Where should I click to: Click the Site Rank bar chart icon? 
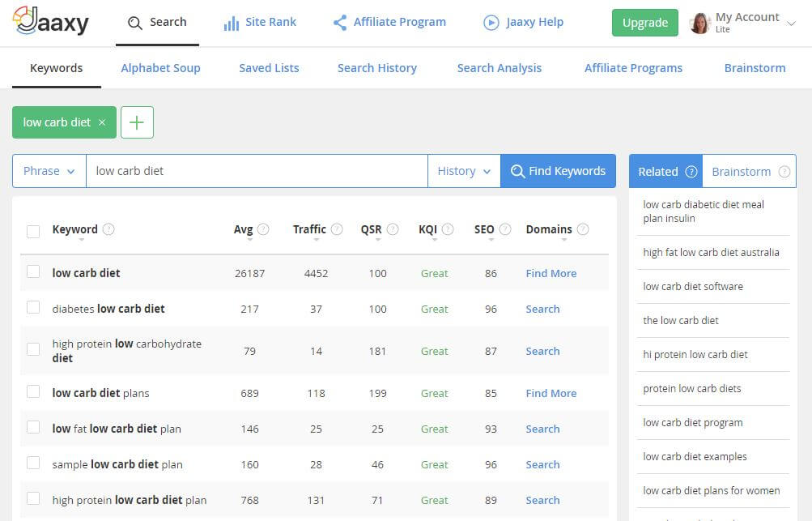tap(231, 23)
